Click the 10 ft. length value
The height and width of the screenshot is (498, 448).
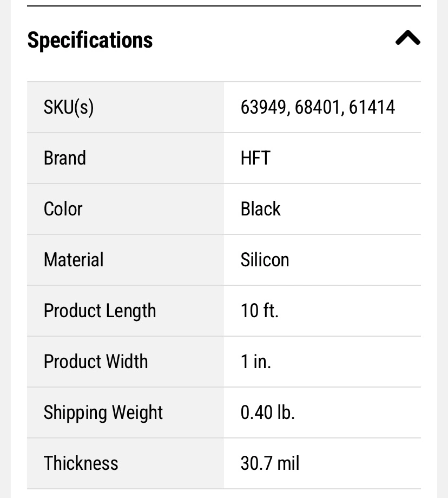(259, 310)
